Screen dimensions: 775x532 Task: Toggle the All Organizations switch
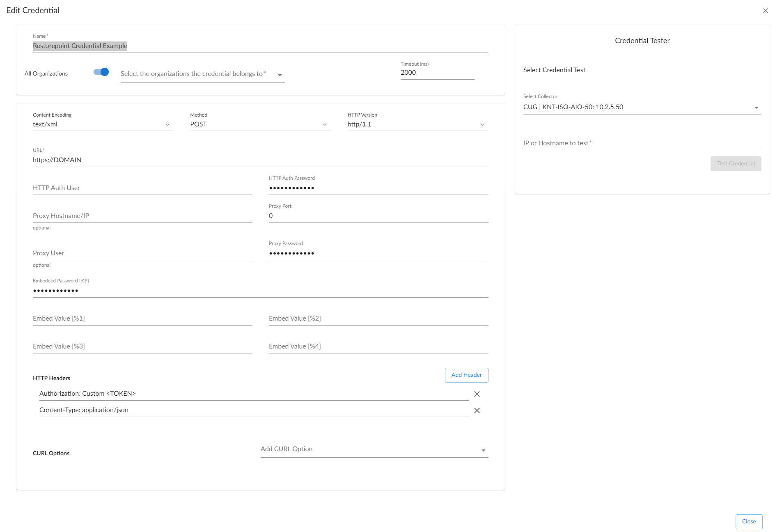tap(101, 72)
